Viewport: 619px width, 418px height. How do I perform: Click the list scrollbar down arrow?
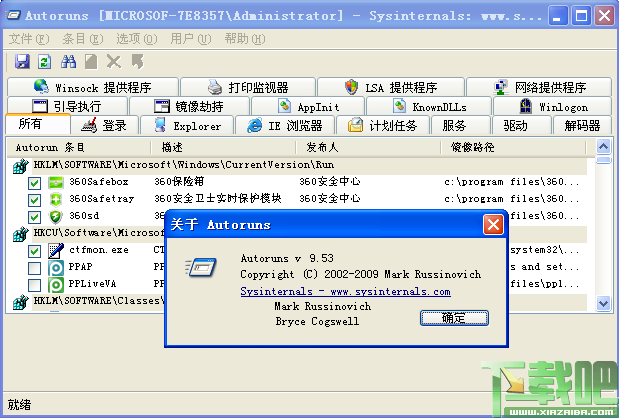[x=603, y=304]
